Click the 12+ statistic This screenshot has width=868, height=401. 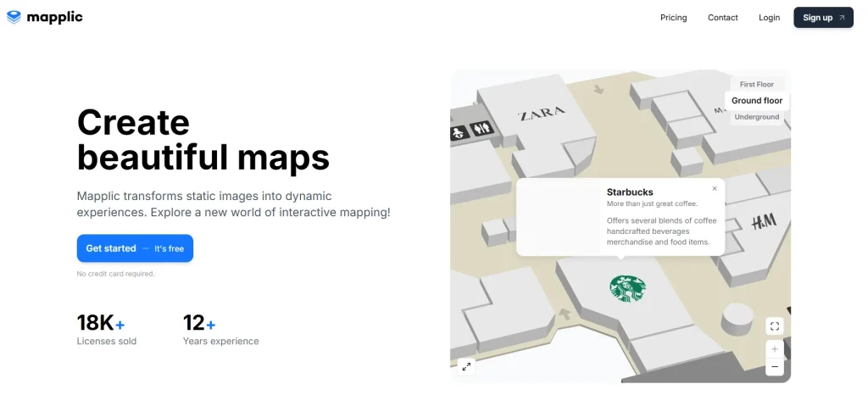click(199, 322)
